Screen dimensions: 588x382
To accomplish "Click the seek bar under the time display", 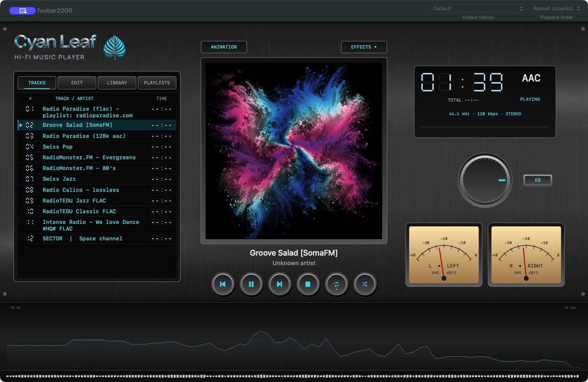I will click(485, 127).
